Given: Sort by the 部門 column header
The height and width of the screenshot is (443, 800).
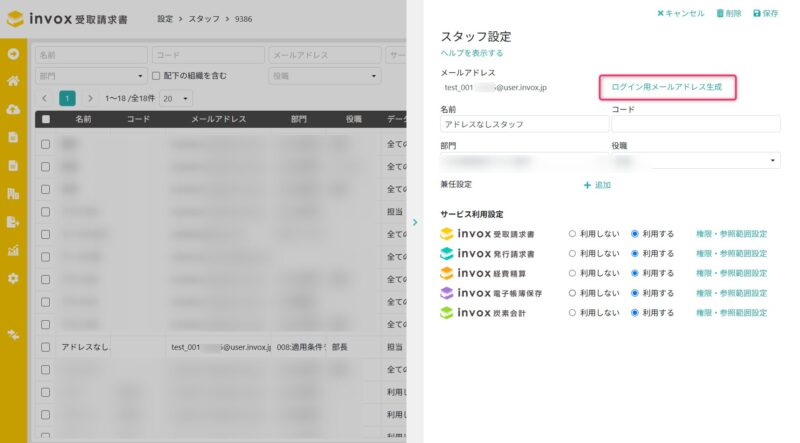Looking at the screenshot, I should coord(299,119).
